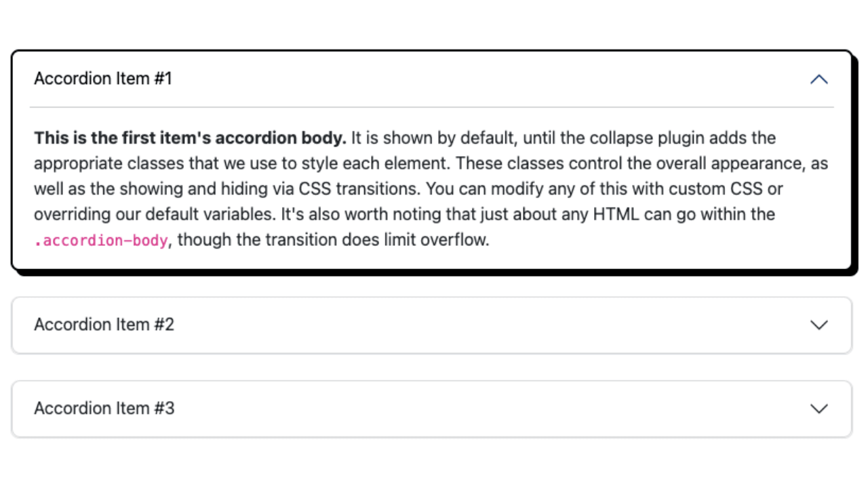Click the Accordion Item #1 title label
Image resolution: width=868 pixels, height=488 pixels.
103,79
